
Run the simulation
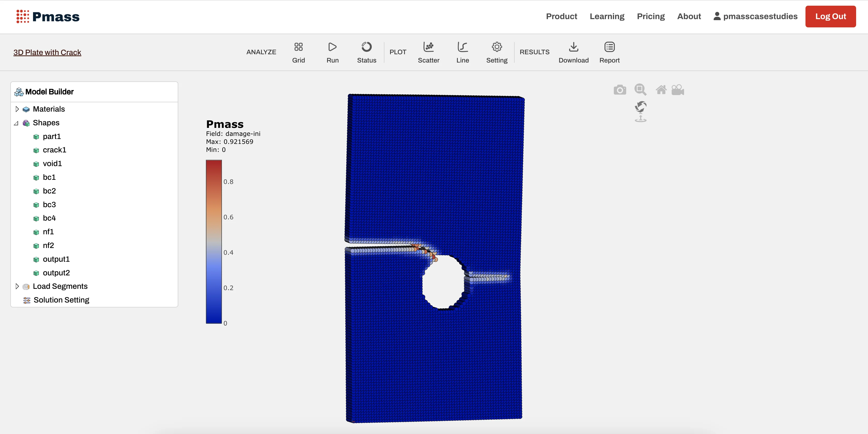pyautogui.click(x=332, y=52)
